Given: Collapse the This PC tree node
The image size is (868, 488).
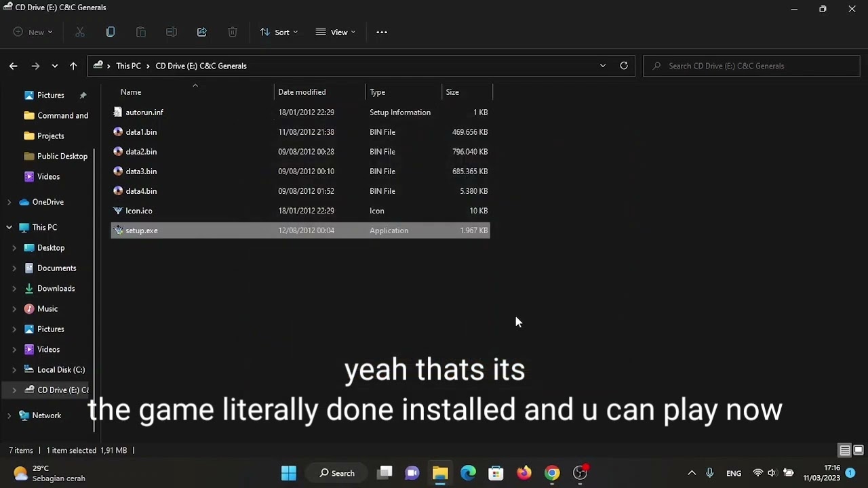Looking at the screenshot, I should (x=9, y=228).
